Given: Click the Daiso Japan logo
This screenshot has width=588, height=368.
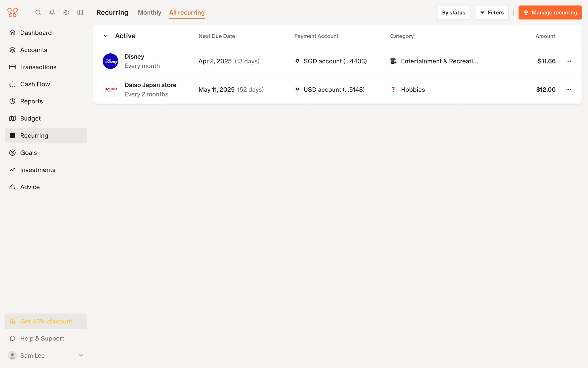Looking at the screenshot, I should click(x=110, y=90).
